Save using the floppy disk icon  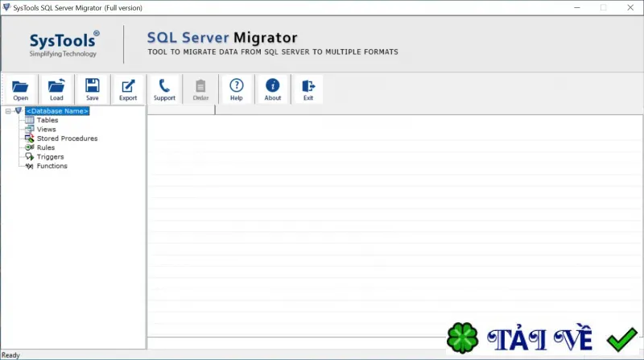[x=92, y=89]
